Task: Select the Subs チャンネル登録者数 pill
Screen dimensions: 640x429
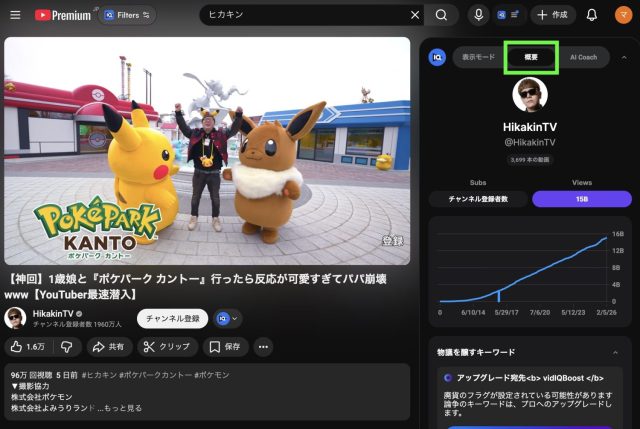Action: coord(478,198)
